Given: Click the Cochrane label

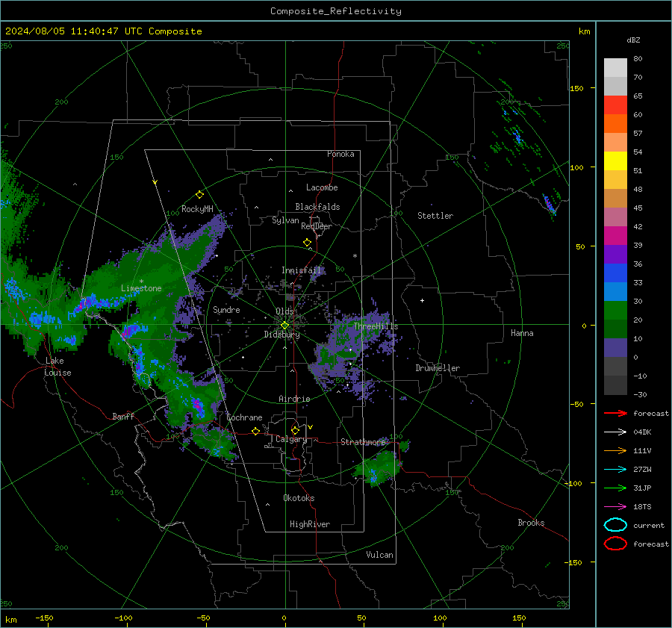Looking at the screenshot, I should tap(244, 417).
